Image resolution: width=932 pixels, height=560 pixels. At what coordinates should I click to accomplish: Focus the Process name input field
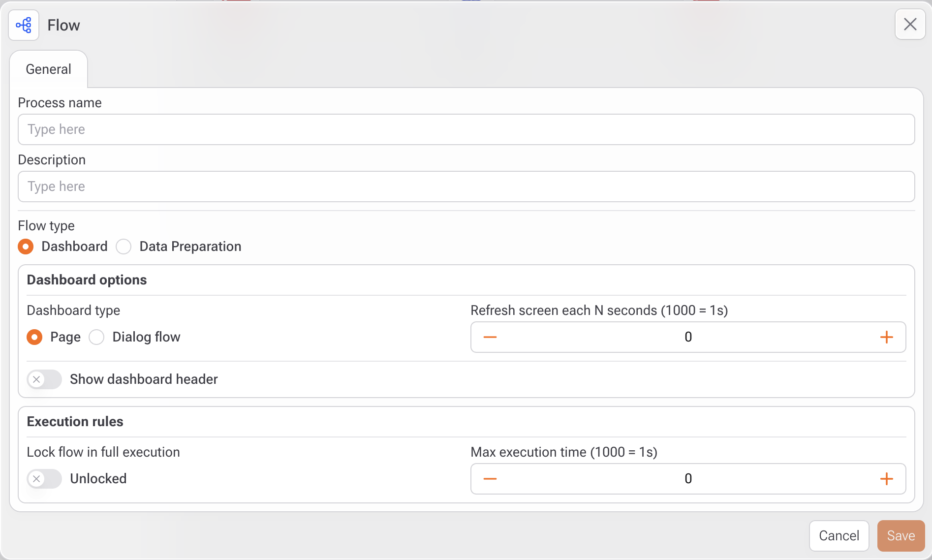point(466,129)
